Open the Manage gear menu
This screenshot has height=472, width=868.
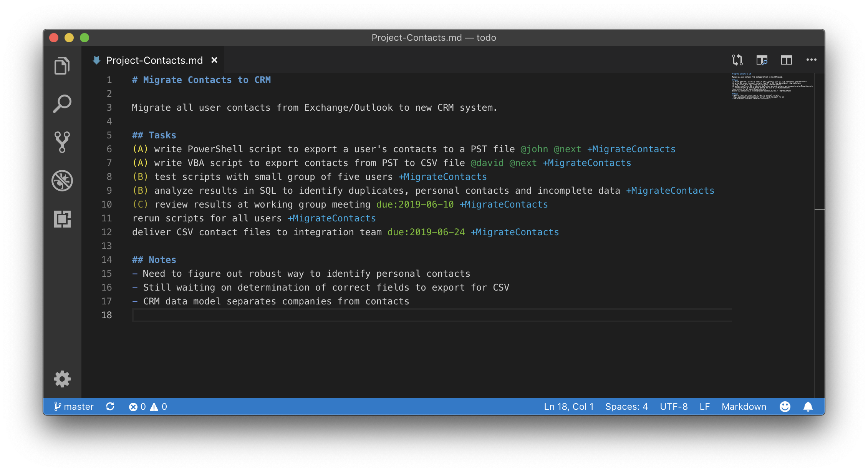pyautogui.click(x=62, y=379)
